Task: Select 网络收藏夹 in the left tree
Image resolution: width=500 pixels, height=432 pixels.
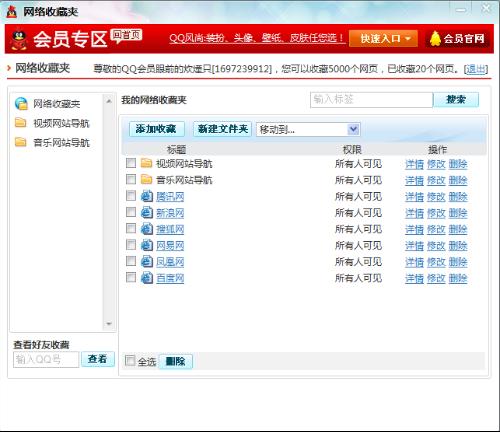Action: pyautogui.click(x=57, y=104)
